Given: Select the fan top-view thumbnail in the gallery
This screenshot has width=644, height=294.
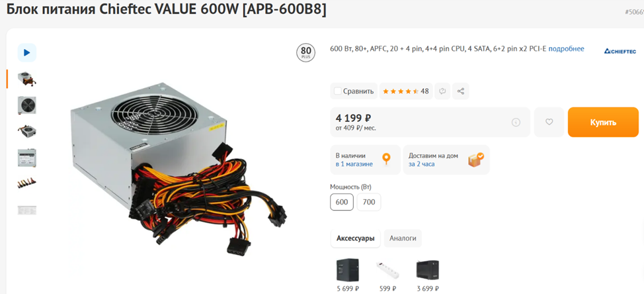Looking at the screenshot, I should point(26,105).
